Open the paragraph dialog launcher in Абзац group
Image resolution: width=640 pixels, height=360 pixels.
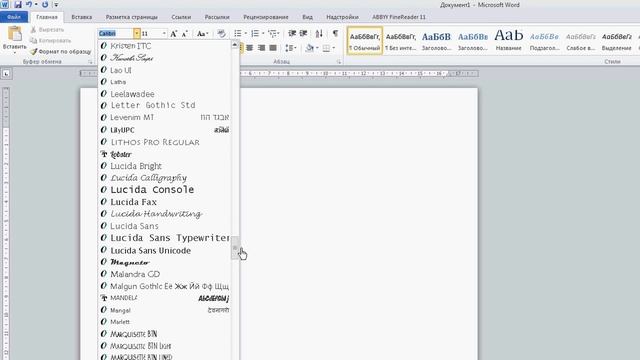(x=339, y=62)
